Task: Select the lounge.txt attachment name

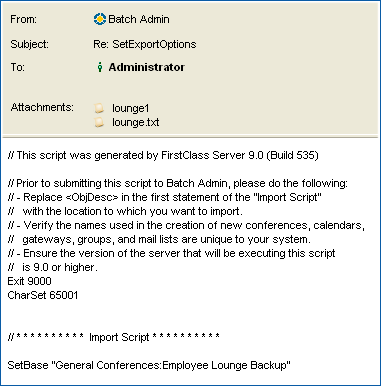Action: (135, 122)
